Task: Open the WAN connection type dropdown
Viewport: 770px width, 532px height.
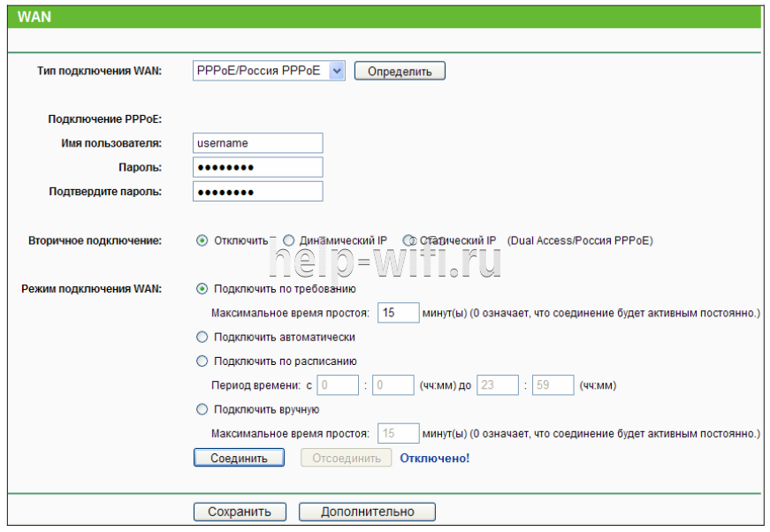Action: point(269,71)
